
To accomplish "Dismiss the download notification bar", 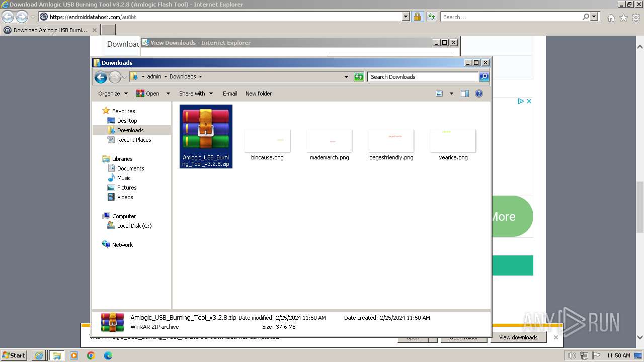I will 555,337.
